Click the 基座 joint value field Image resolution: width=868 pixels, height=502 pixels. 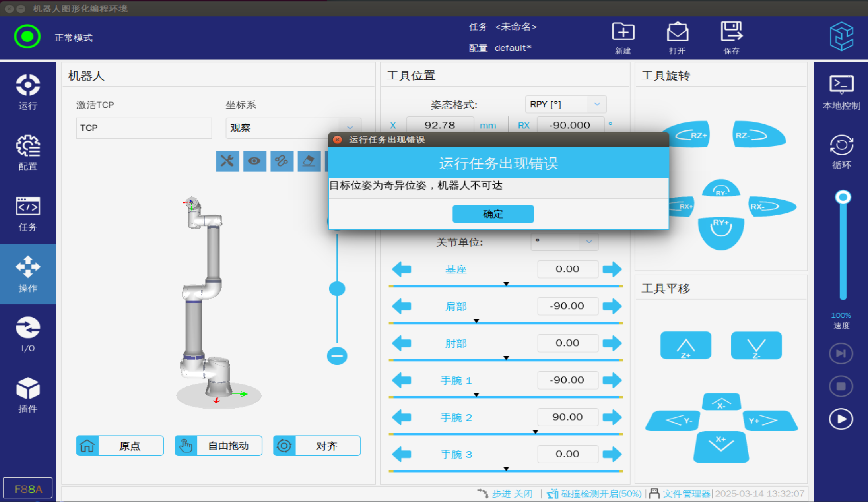tap(567, 269)
